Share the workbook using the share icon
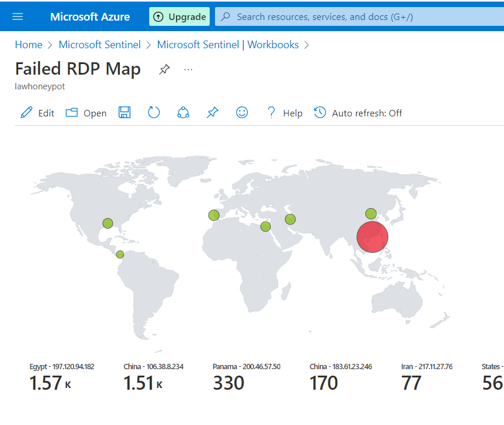The width and height of the screenshot is (504, 425). (183, 113)
